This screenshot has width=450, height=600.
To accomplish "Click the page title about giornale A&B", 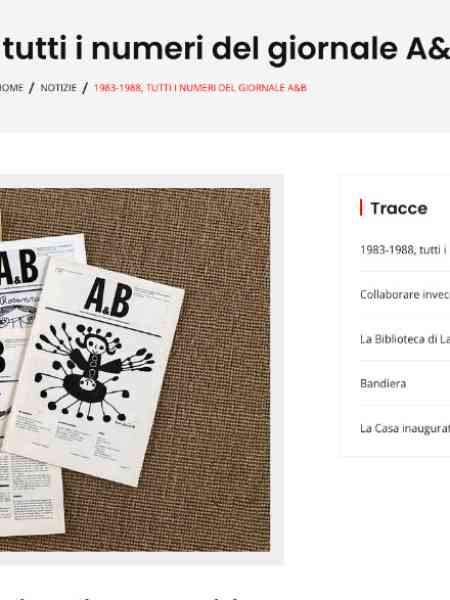I will point(226,49).
